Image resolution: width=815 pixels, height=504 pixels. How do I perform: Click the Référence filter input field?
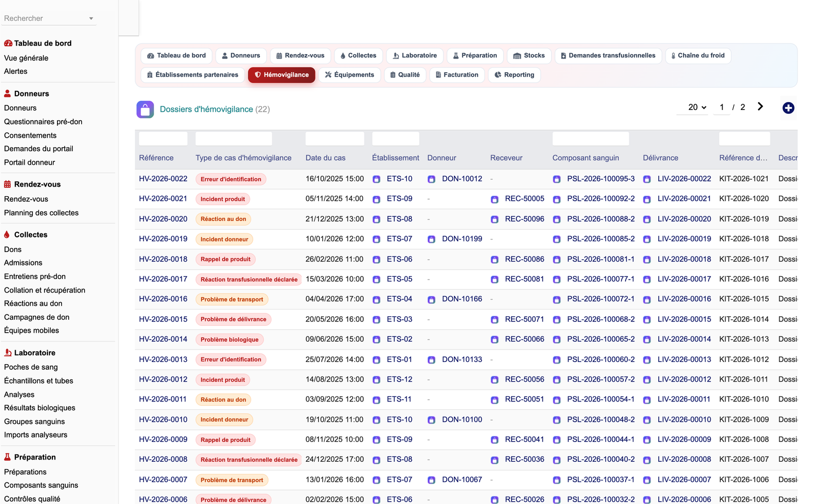pos(163,139)
